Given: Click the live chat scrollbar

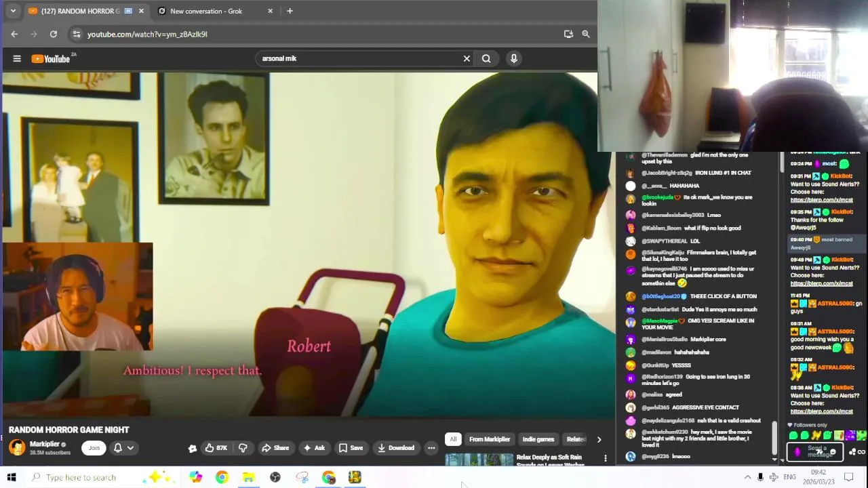Looking at the screenshot, I should tap(775, 439).
